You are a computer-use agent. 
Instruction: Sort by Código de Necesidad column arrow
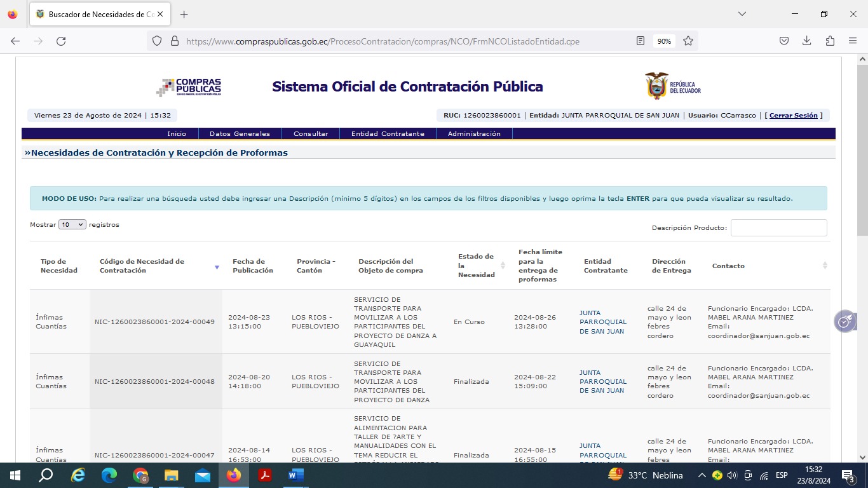[217, 267]
